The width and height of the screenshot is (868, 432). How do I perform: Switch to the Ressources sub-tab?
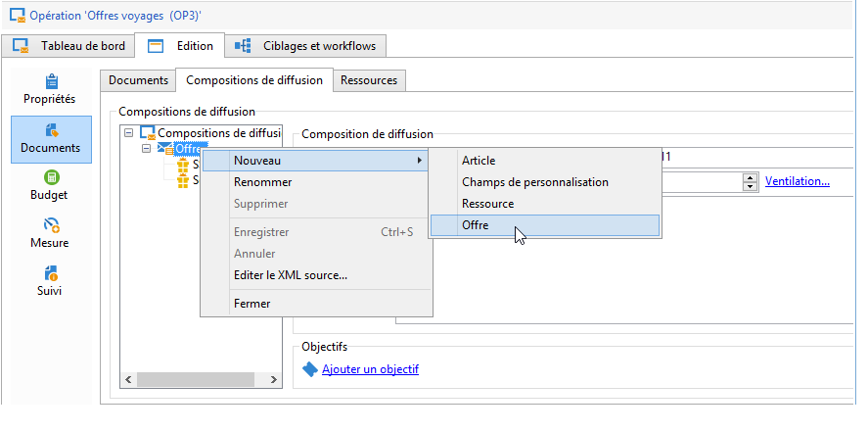[368, 80]
